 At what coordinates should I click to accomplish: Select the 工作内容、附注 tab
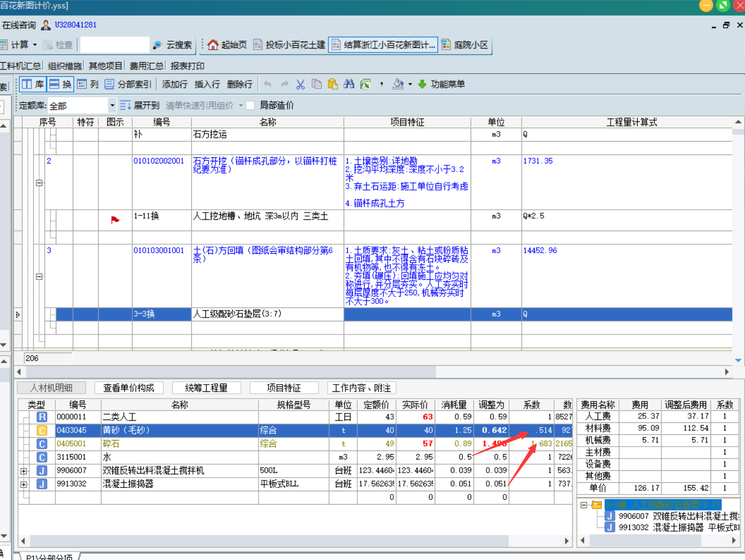coord(361,388)
